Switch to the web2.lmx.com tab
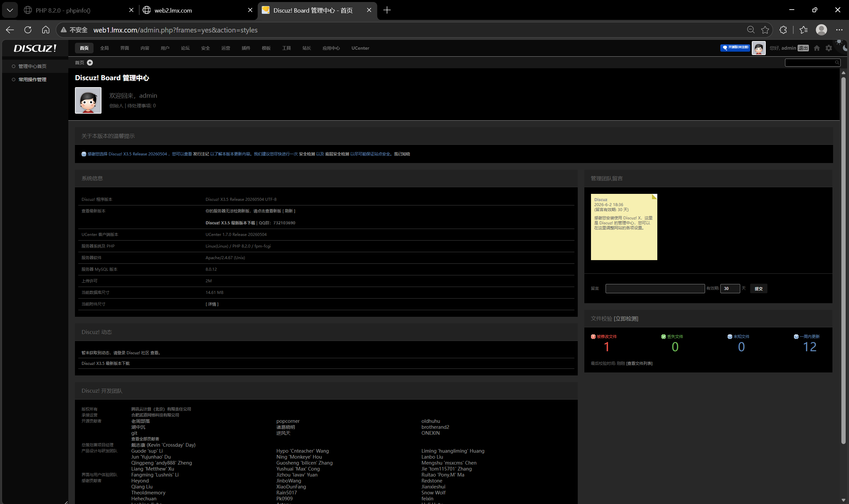 click(197, 10)
